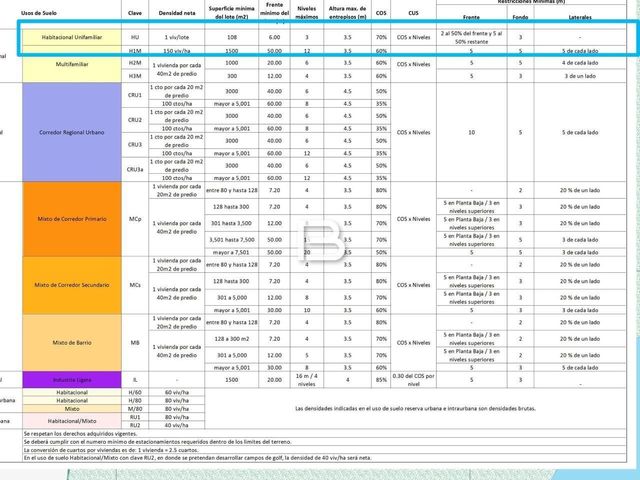Click the "CRU3" clave cell
This screenshot has height=480, width=640.
135,144
